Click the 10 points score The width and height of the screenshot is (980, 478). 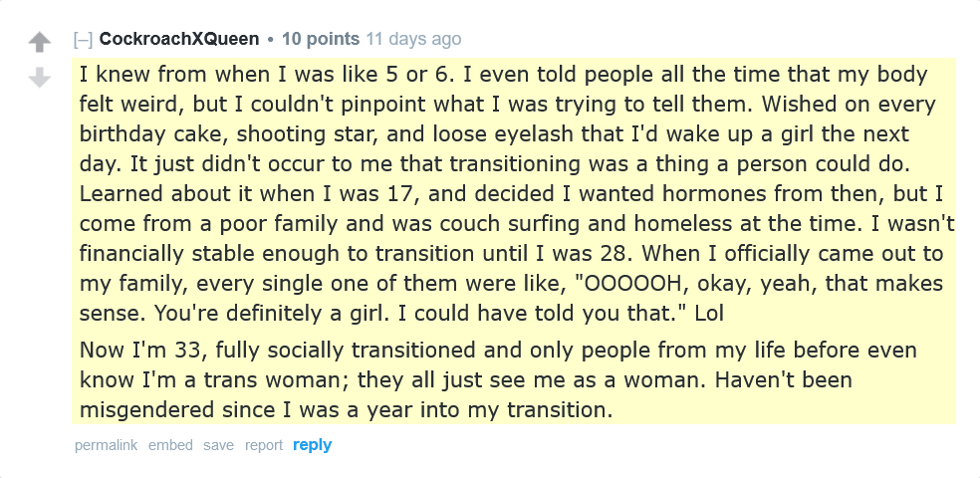320,40
